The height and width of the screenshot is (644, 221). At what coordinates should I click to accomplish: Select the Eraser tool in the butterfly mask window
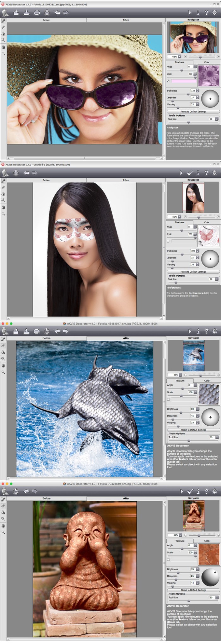[3, 187]
